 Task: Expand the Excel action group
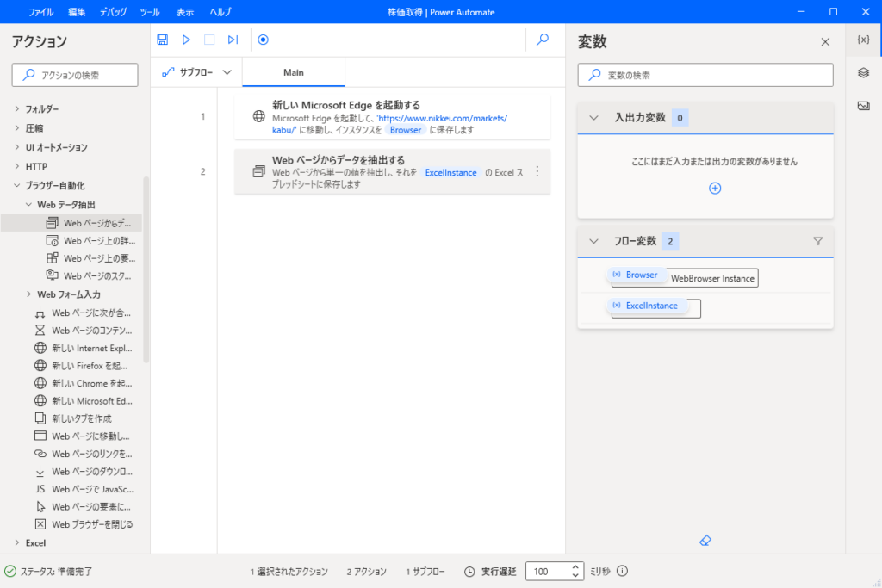click(17, 543)
